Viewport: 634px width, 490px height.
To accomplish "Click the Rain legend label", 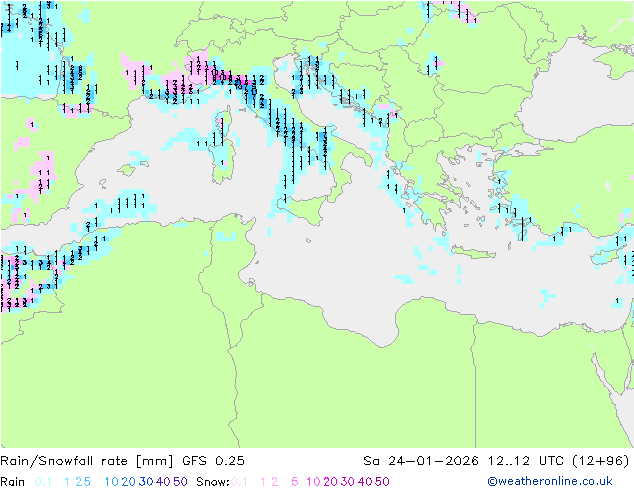I will click(13, 482).
